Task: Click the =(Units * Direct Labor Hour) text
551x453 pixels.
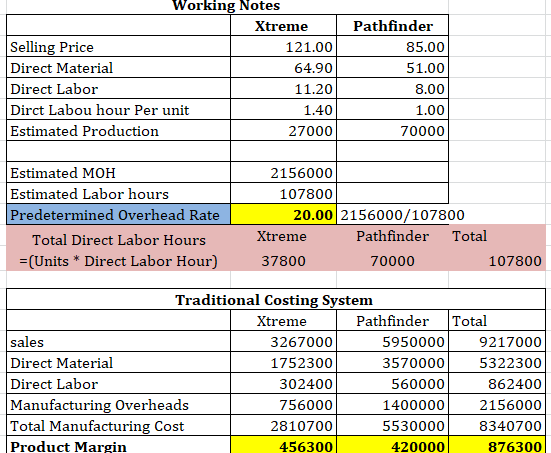Action: pos(118,261)
